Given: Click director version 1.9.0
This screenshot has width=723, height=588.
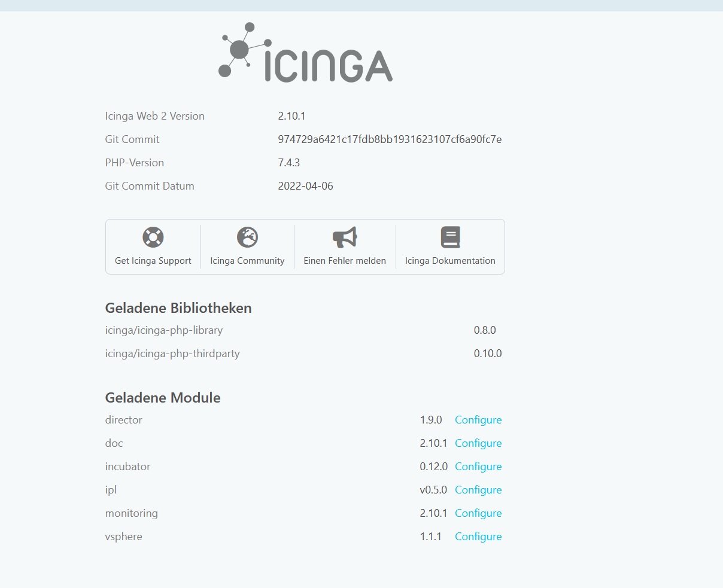Looking at the screenshot, I should click(x=431, y=420).
